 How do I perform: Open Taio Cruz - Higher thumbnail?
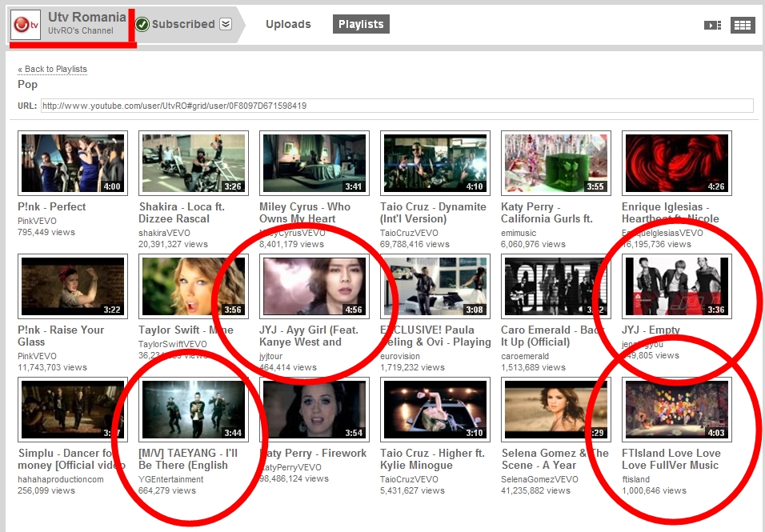435,410
